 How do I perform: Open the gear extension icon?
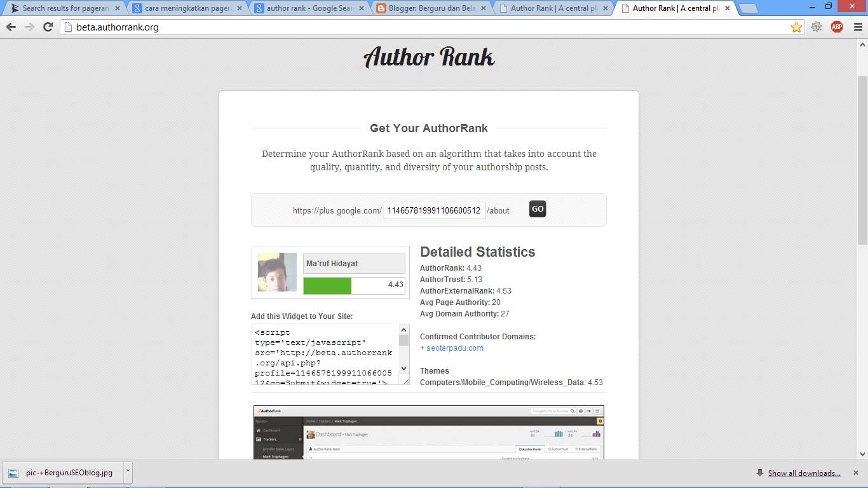click(817, 27)
